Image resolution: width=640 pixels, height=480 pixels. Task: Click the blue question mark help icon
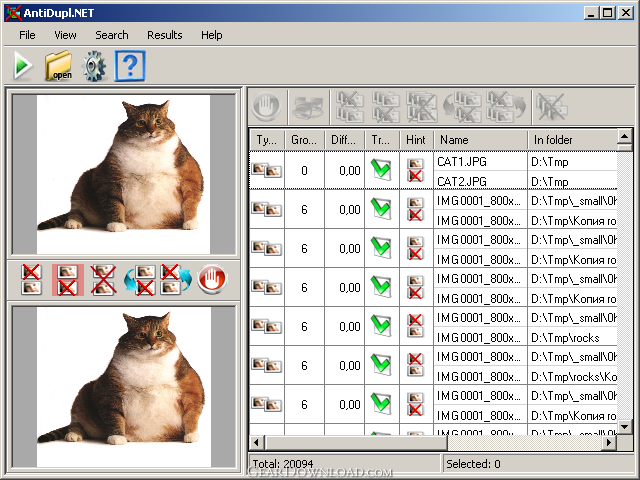(130, 67)
